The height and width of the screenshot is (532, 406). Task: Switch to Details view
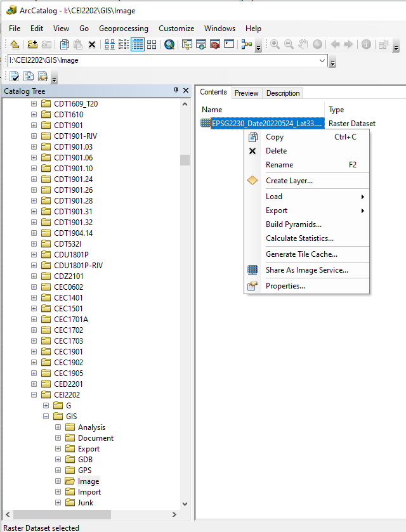pyautogui.click(x=138, y=44)
